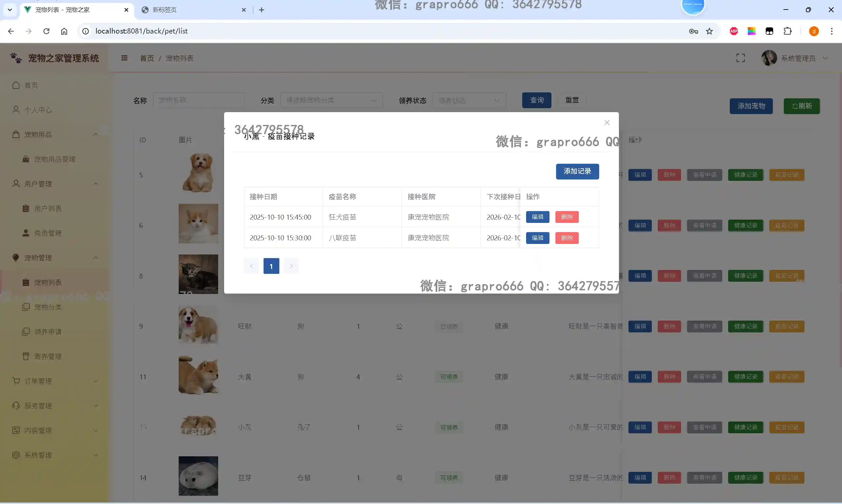Edit the 狂犬疫苗 vaccine record

[537, 217]
